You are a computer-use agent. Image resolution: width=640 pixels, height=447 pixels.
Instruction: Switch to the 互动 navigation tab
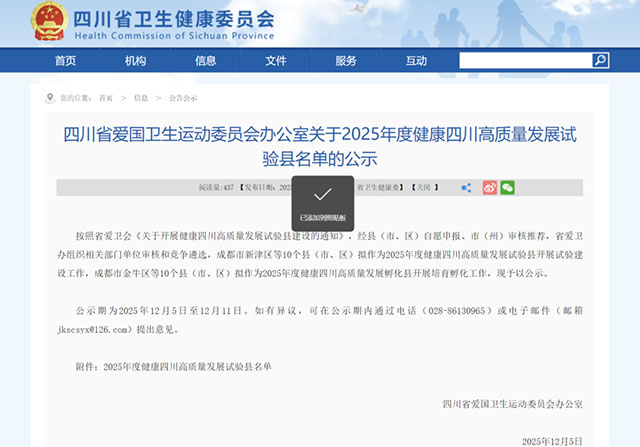pyautogui.click(x=416, y=61)
